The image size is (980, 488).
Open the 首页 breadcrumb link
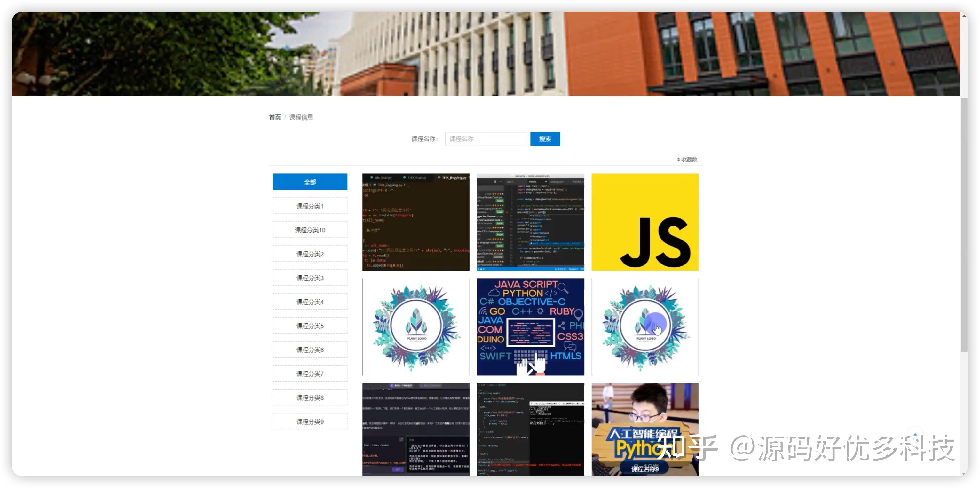275,117
